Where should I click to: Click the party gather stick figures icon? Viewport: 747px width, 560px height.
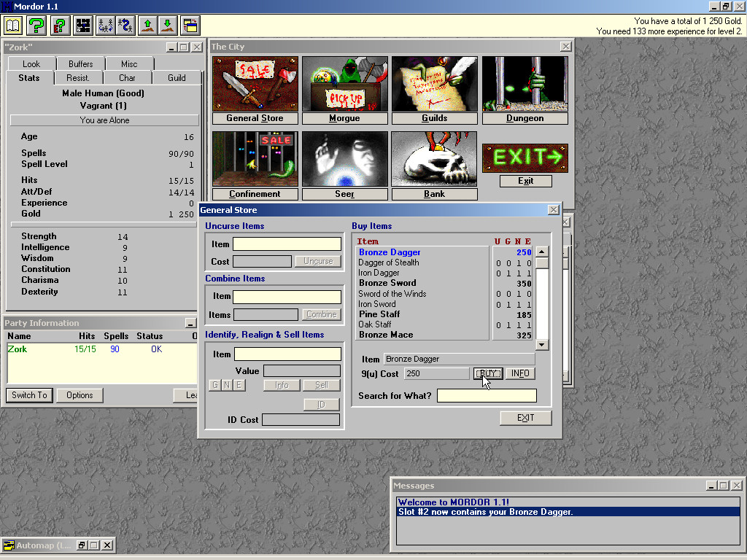(x=106, y=26)
